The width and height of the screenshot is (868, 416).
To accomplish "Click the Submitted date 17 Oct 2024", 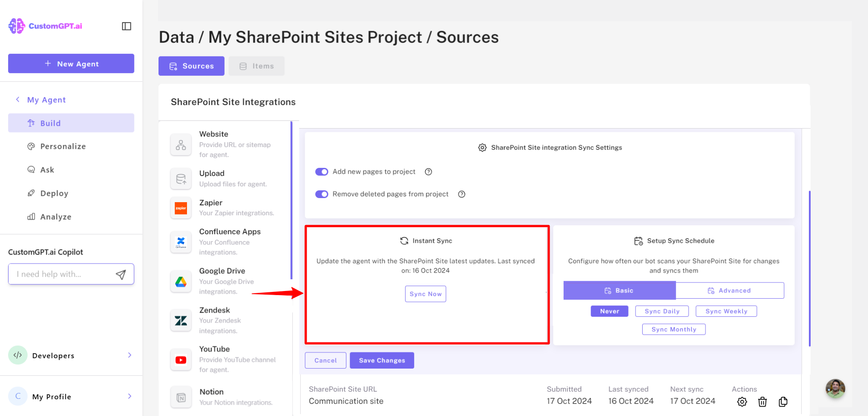I will [569, 401].
